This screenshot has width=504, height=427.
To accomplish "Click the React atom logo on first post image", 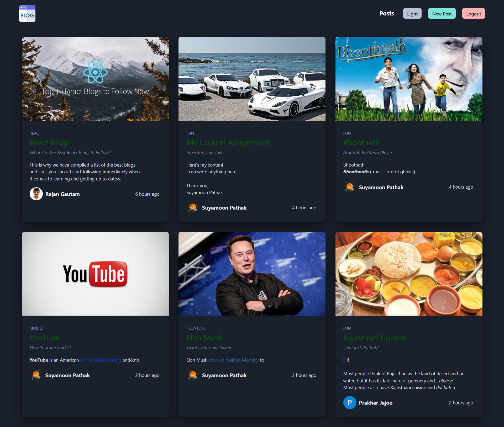I will [96, 73].
